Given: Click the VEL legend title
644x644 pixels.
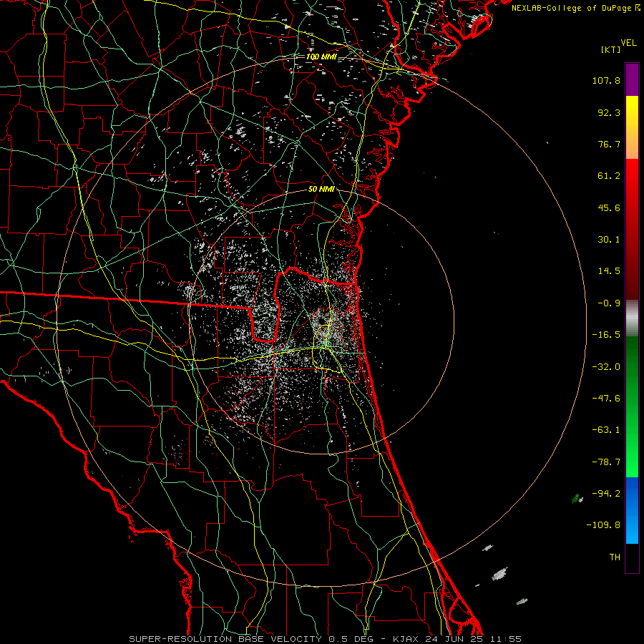Looking at the screenshot, I should coord(629,43).
